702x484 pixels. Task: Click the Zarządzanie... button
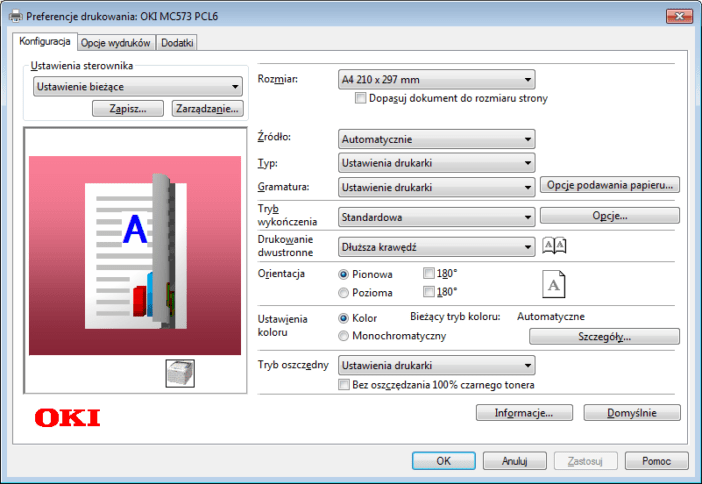(x=207, y=108)
